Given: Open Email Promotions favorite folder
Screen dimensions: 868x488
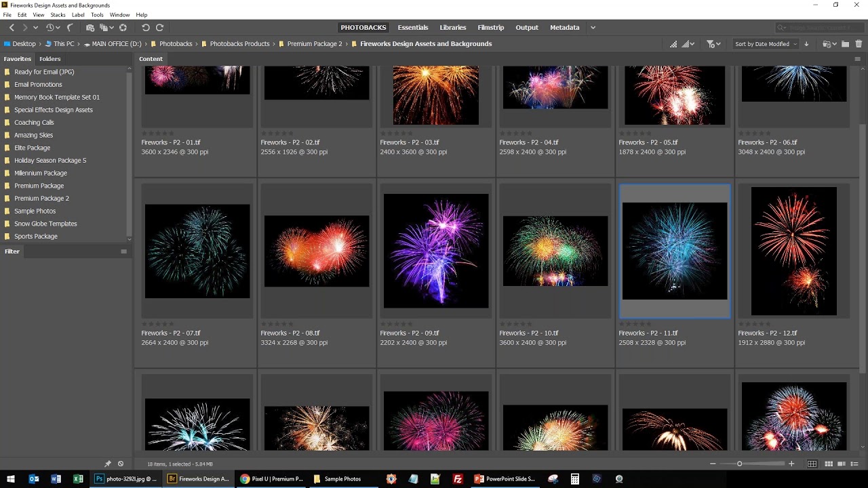Looking at the screenshot, I should click(x=38, y=85).
